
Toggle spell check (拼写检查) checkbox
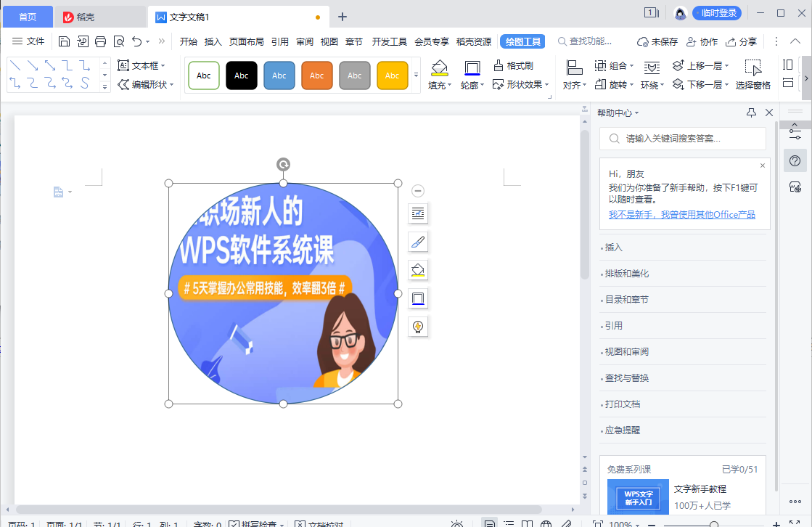(234, 524)
